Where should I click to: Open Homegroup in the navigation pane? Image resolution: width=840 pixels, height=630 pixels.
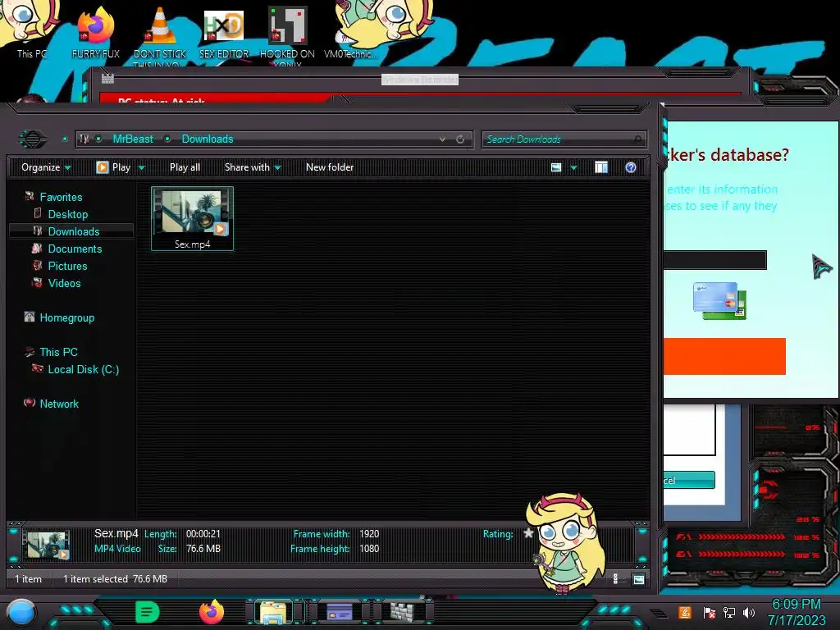(67, 317)
